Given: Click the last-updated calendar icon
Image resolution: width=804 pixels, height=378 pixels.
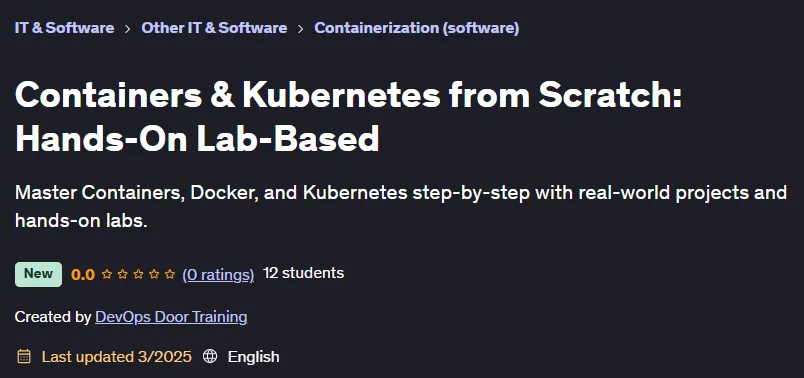Looking at the screenshot, I should coord(24,356).
